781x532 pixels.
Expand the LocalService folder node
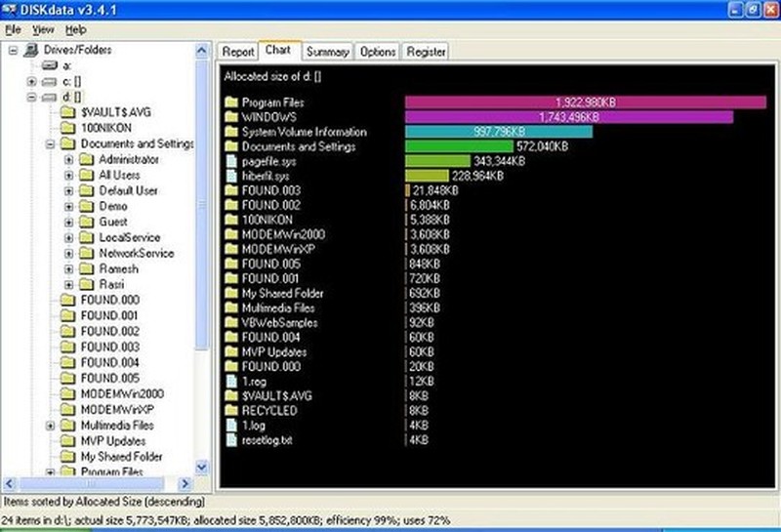[68, 238]
